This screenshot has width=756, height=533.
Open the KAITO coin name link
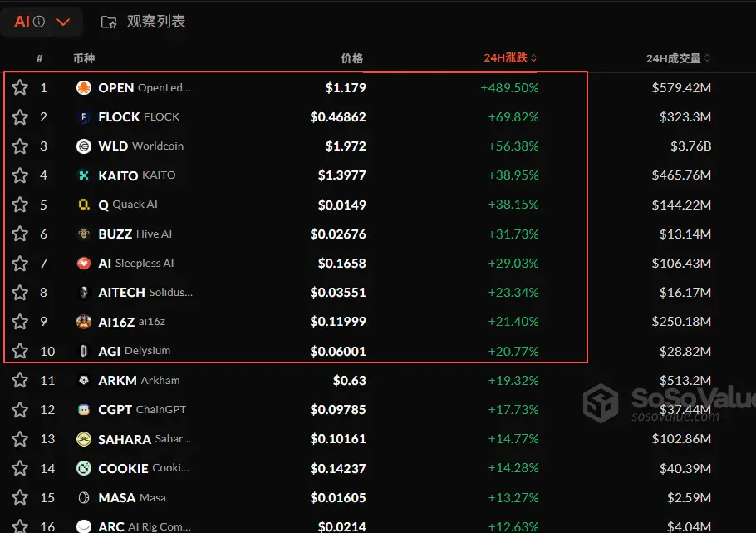137,175
